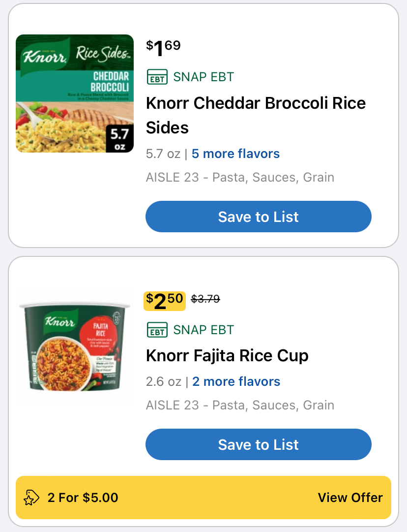Tap the offer tag star icon
This screenshot has height=532, width=407.
pos(31,498)
